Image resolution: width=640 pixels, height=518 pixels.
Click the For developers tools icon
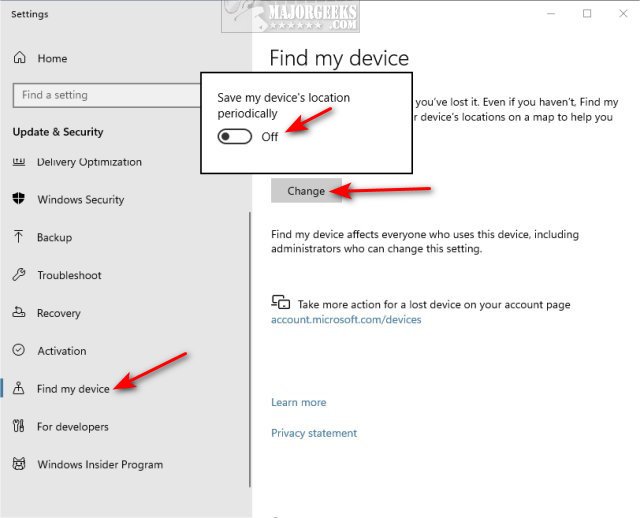tap(19, 427)
